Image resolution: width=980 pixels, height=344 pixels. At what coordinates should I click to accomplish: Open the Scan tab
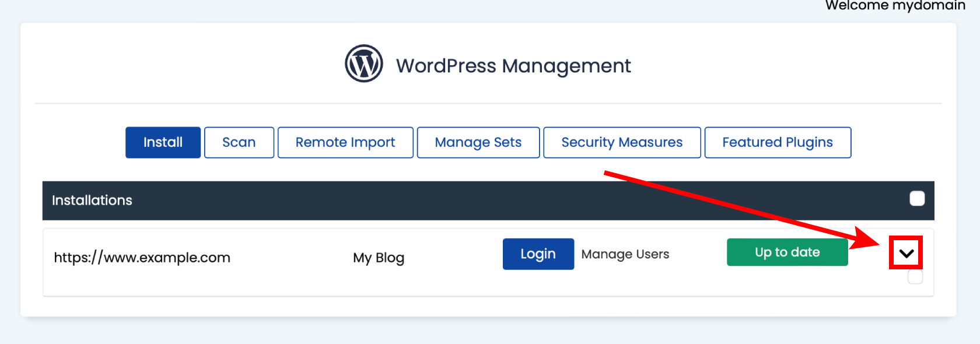(x=239, y=142)
